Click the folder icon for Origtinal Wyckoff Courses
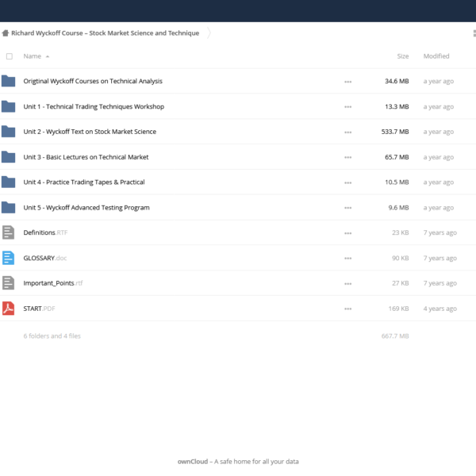476x476 pixels. pyautogui.click(x=8, y=81)
